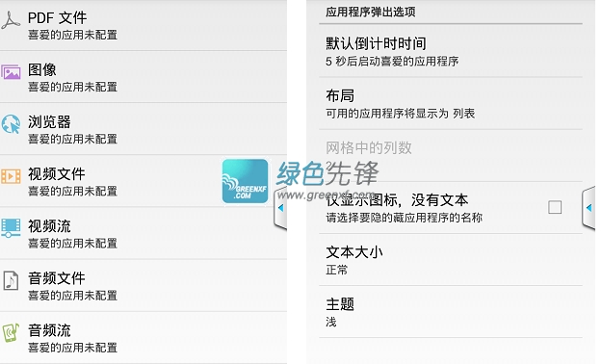The height and width of the screenshot is (364, 602).
Task: Click the 应用程序弹出选项 section header
Action: (371, 12)
